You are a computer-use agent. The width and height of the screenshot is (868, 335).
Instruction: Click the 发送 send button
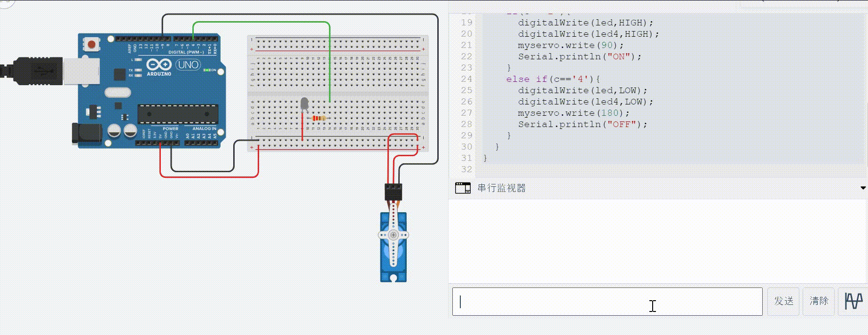click(x=783, y=301)
